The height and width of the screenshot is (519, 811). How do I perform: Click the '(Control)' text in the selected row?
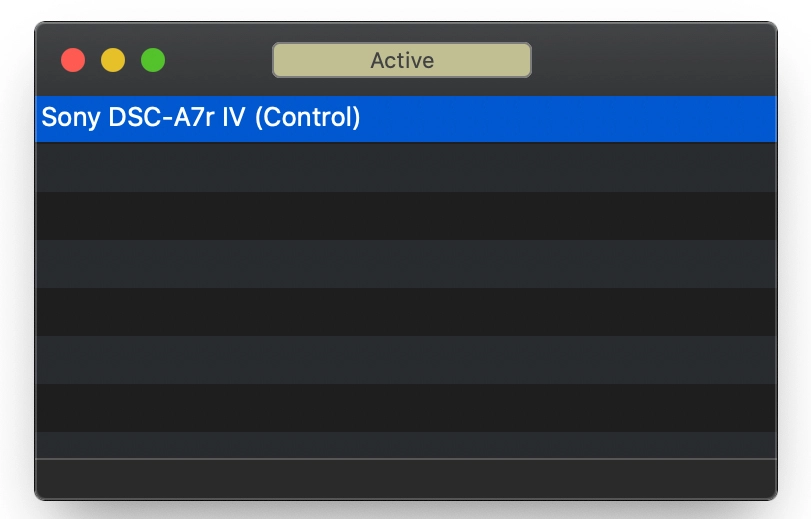point(307,117)
